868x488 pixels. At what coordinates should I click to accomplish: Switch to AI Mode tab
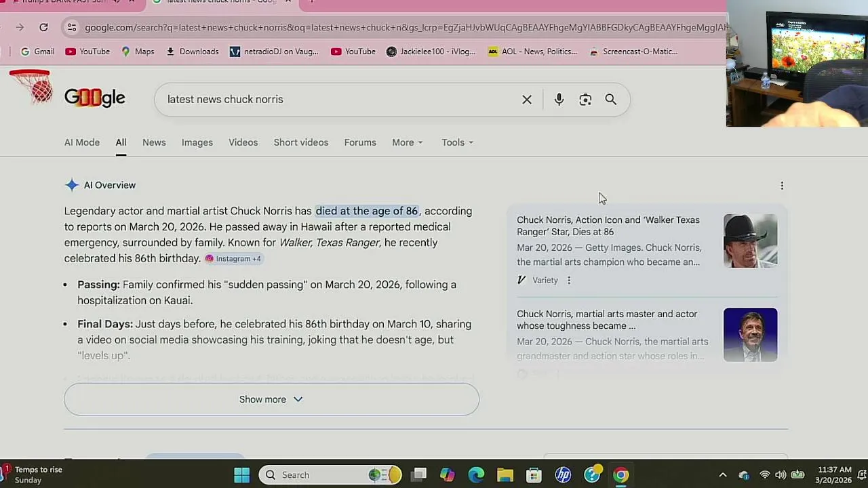[x=82, y=142]
